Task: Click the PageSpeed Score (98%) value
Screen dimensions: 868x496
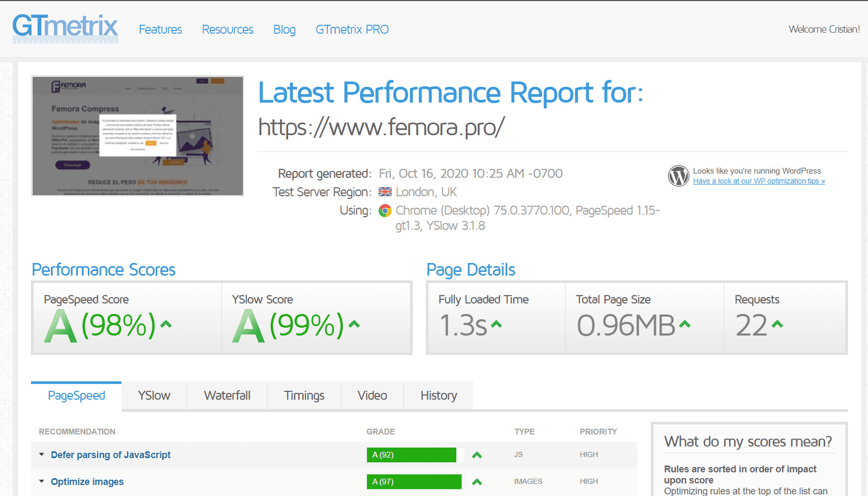Action: (118, 325)
